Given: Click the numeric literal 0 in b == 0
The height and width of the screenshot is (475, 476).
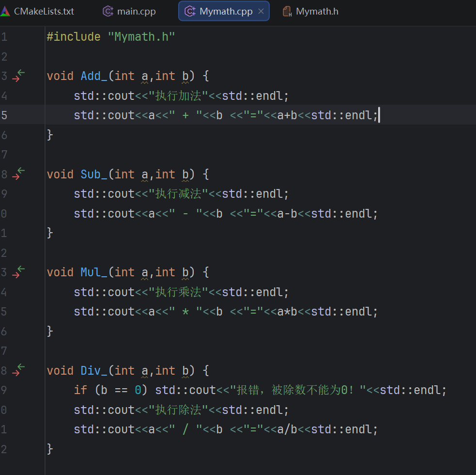Looking at the screenshot, I should (138, 390).
